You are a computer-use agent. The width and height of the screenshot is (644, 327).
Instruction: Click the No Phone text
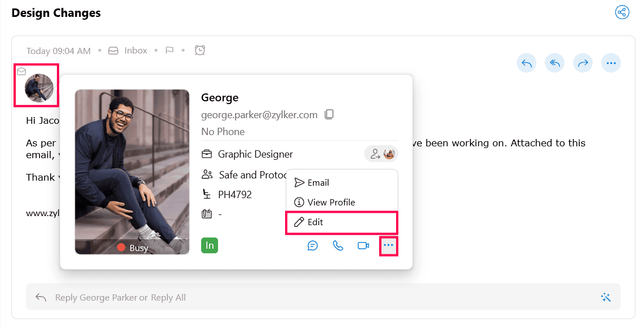[x=223, y=132]
